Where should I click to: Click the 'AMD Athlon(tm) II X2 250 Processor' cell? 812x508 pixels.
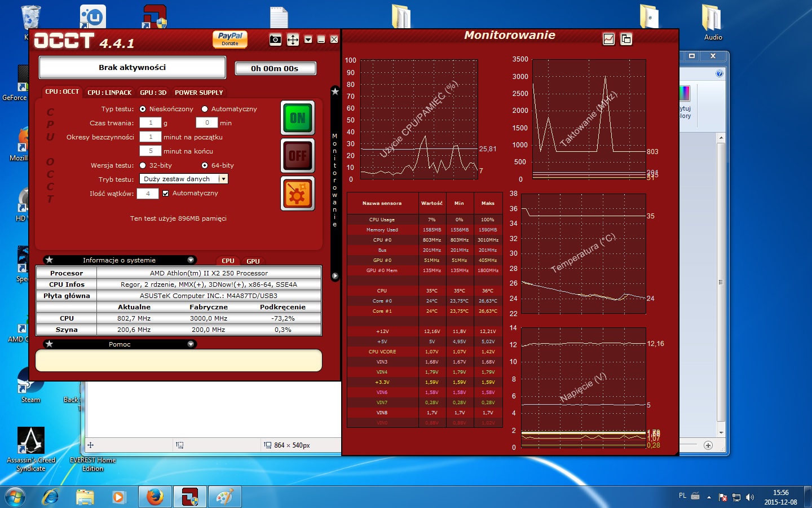(209, 273)
